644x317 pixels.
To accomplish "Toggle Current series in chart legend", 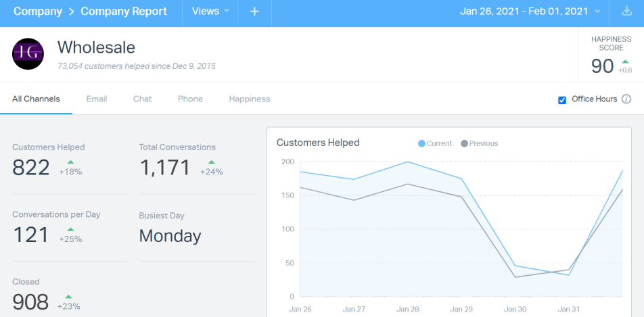I will [435, 143].
